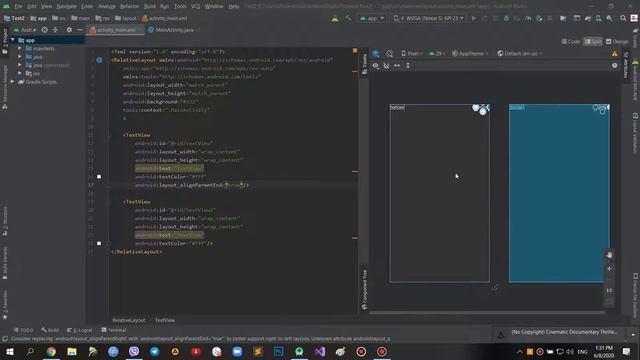
Task: Click the Design Surface layers icon
Action: click(x=376, y=53)
